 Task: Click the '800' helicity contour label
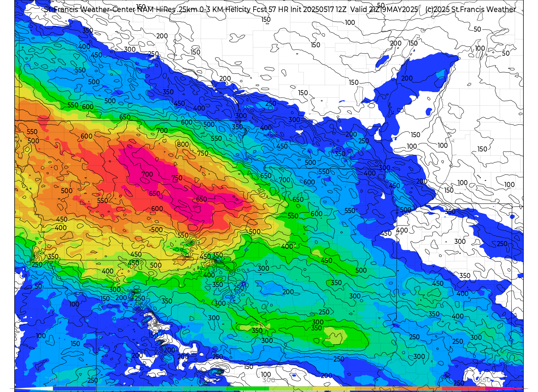(183, 144)
